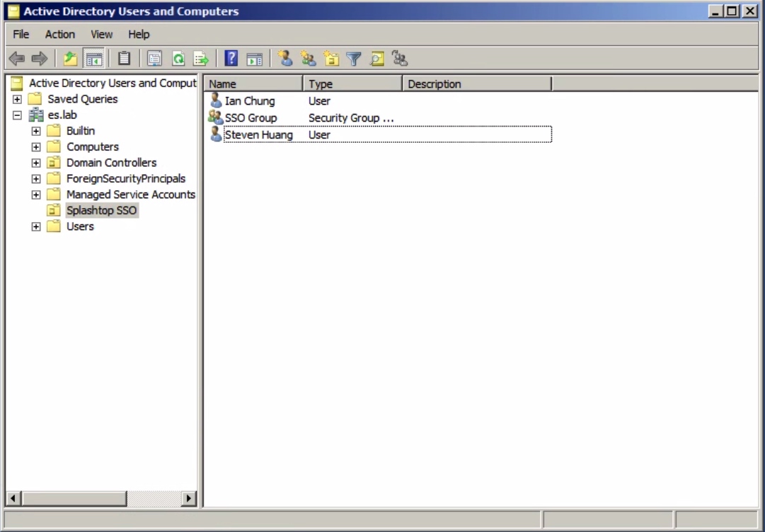Open the View menu
This screenshot has height=532, width=765.
pos(101,34)
